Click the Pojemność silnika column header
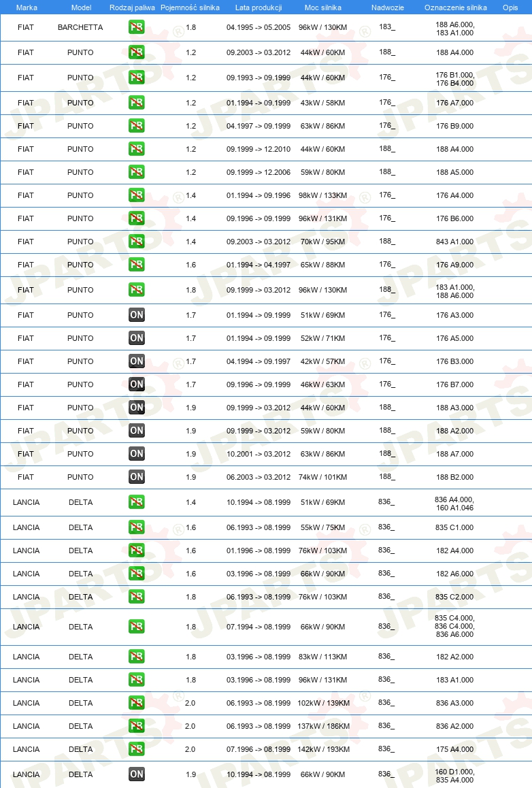Screen dimensions: 532x788 tap(190, 7)
